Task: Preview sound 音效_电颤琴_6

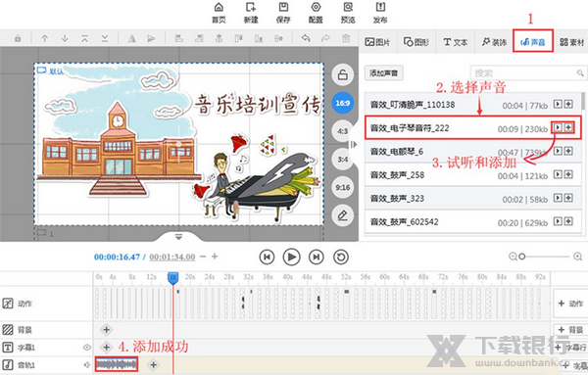Action: click(x=558, y=151)
